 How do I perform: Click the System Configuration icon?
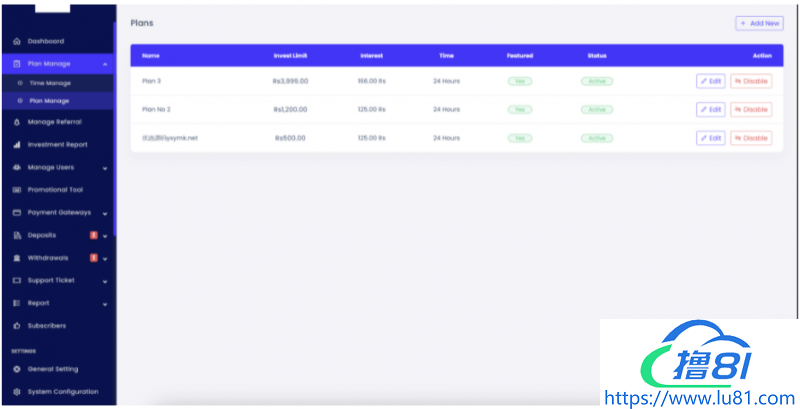[x=16, y=392]
